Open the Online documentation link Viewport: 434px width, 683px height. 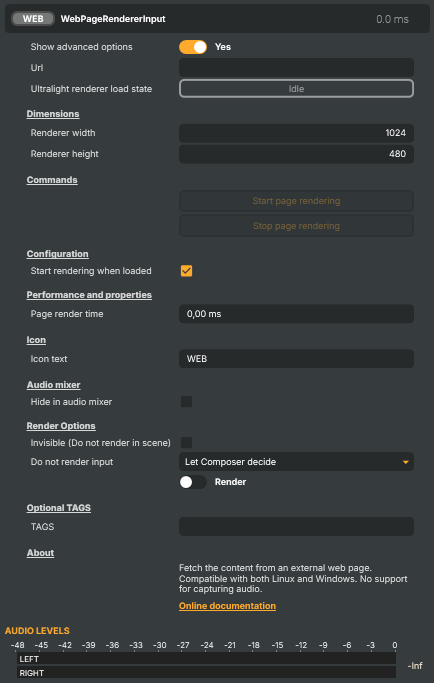pyautogui.click(x=227, y=606)
